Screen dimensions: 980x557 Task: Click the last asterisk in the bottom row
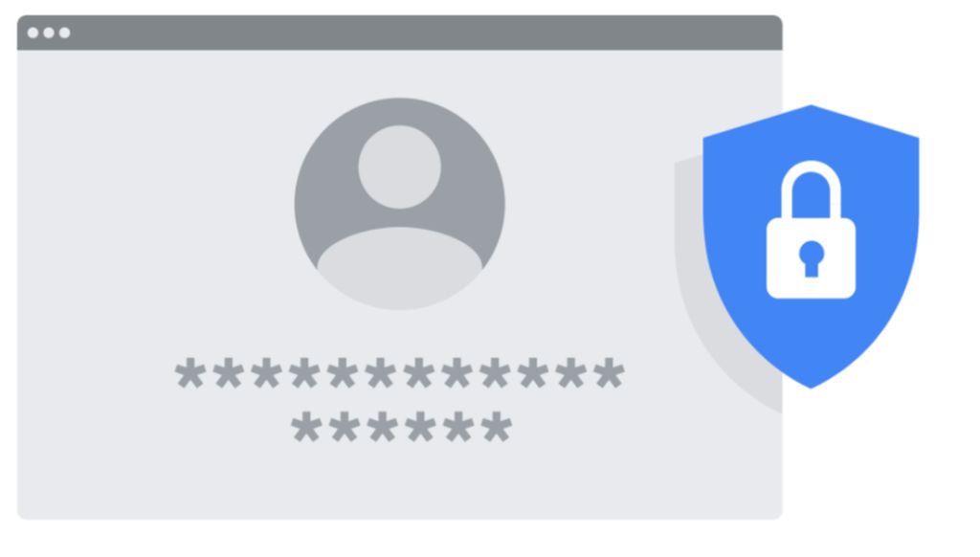[x=497, y=427]
